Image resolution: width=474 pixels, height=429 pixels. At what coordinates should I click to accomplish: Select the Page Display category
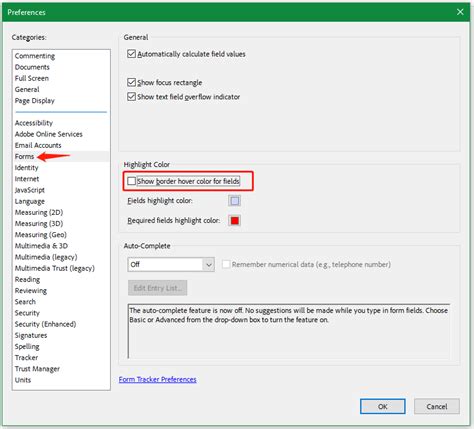pyautogui.click(x=34, y=101)
